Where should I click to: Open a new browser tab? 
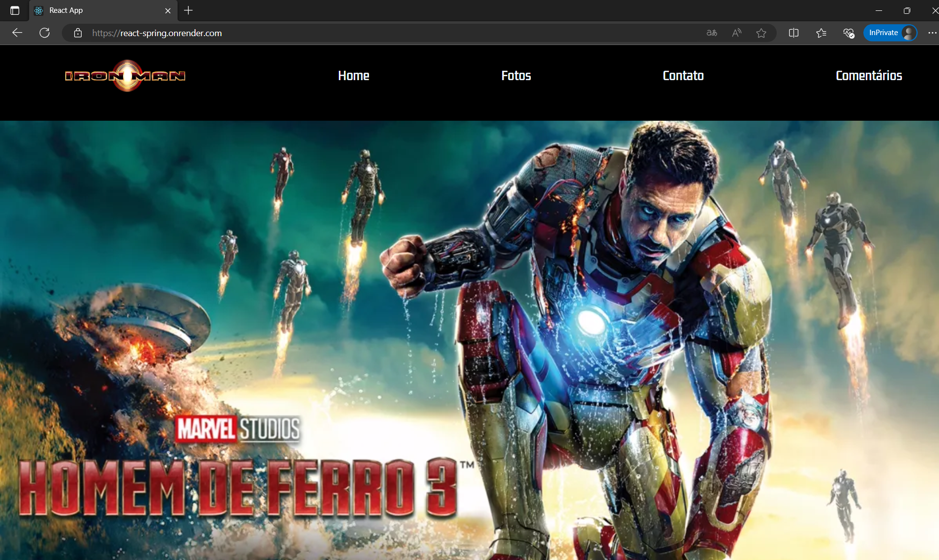188,10
